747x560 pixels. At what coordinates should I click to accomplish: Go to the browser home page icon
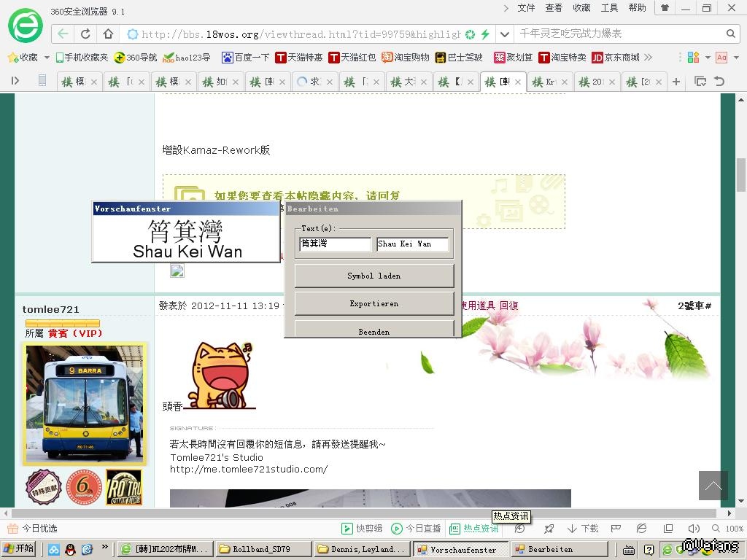(108, 34)
